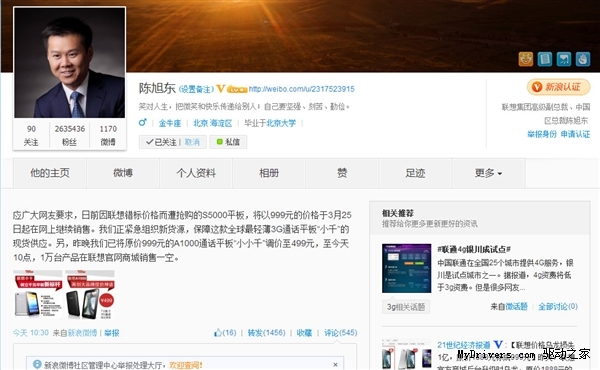
Task: Open #联通4g银川成试点# topic title
Action: click(x=474, y=249)
